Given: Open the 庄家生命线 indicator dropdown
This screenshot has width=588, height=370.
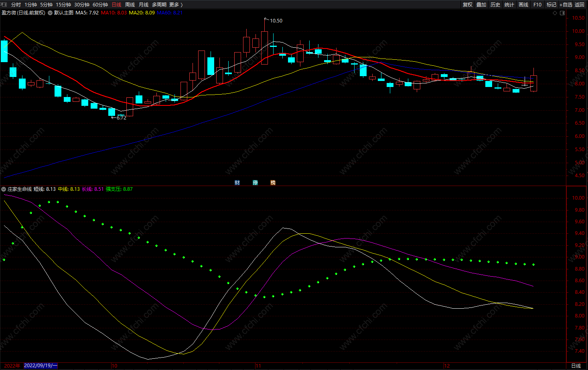Looking at the screenshot, I should coord(4,189).
